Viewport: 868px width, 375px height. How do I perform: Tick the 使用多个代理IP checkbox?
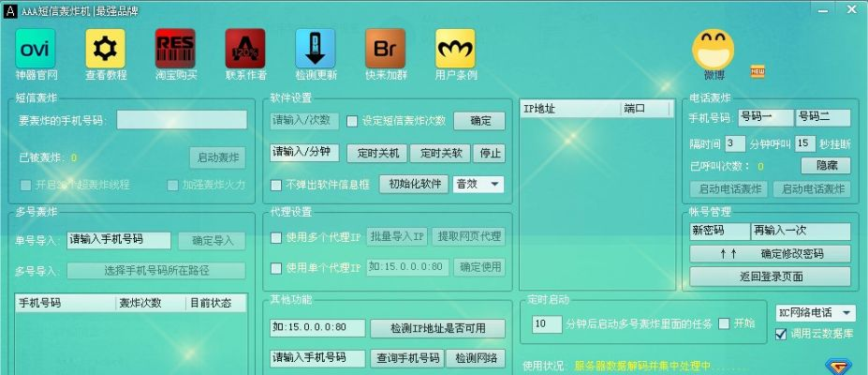(x=276, y=237)
